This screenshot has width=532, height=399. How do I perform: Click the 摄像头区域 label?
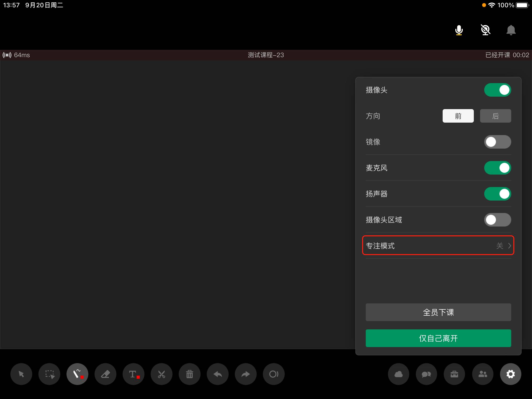click(x=384, y=220)
